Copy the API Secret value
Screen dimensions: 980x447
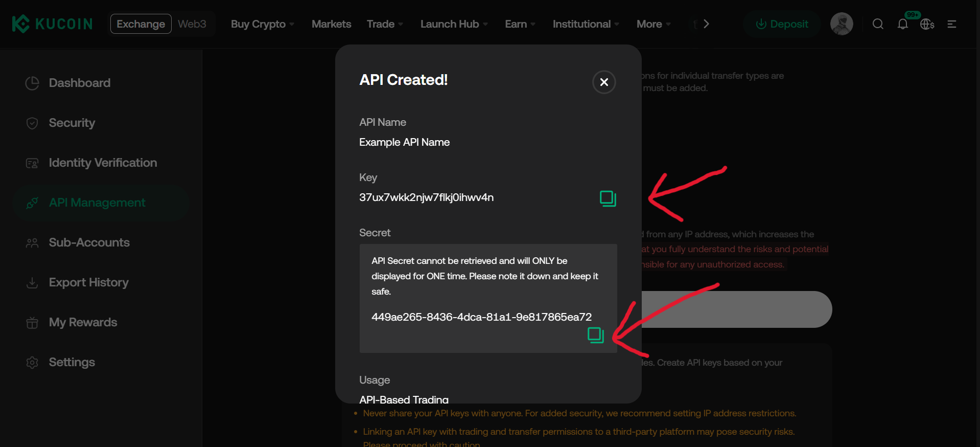[595, 335]
